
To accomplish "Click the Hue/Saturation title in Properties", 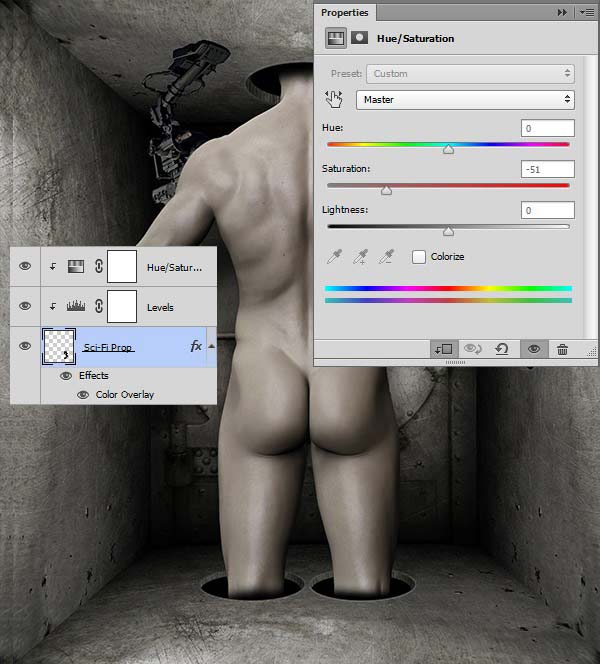I will point(415,39).
